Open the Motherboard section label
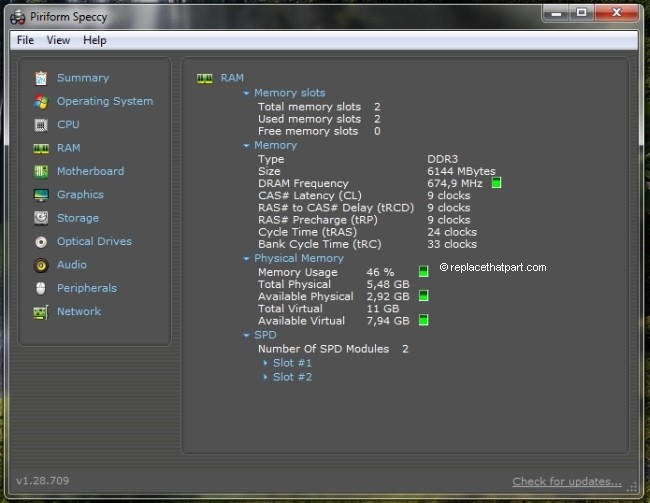The image size is (650, 503). tap(90, 171)
